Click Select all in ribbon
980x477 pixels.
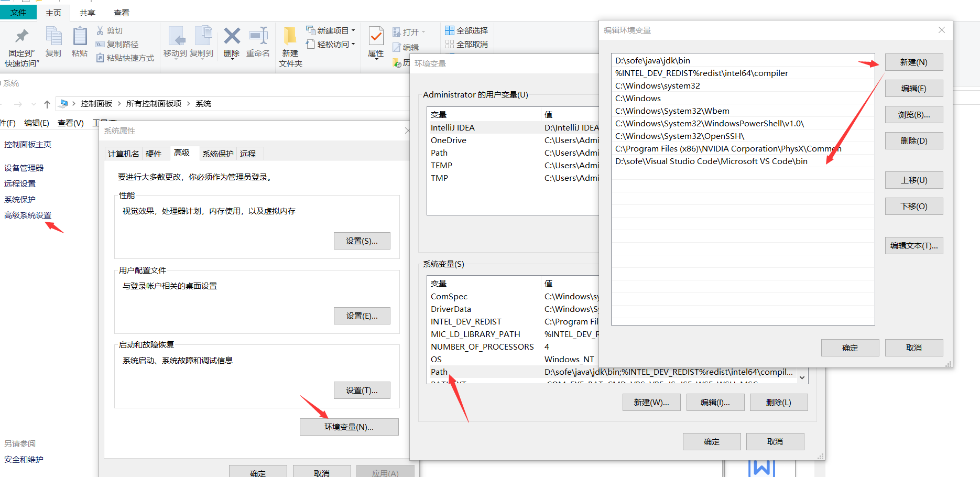(x=466, y=31)
